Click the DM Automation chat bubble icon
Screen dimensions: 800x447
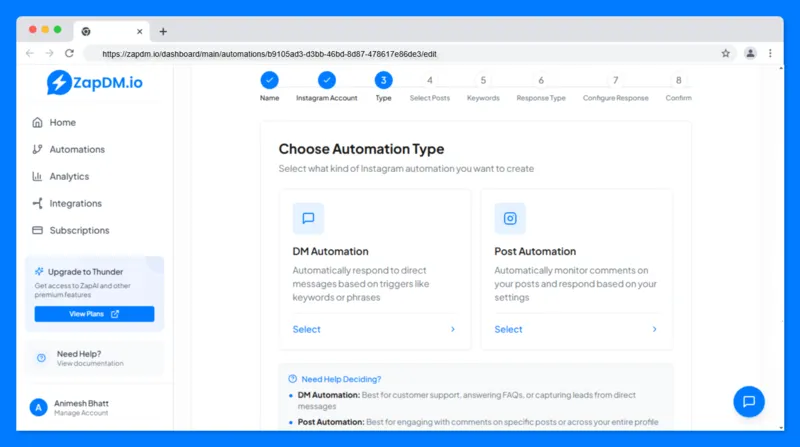(308, 218)
